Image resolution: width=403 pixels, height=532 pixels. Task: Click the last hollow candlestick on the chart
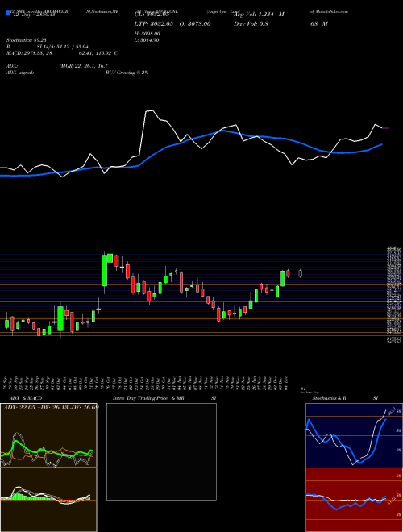click(x=300, y=273)
